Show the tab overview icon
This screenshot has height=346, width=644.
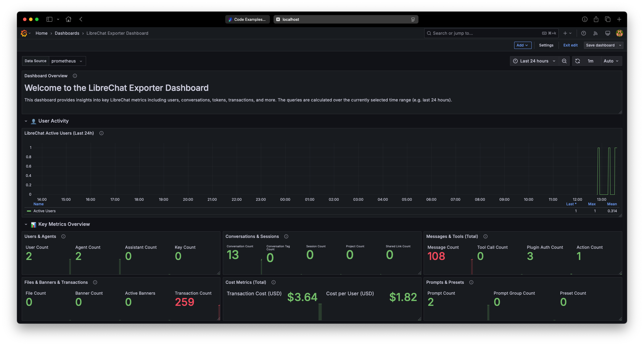pyautogui.click(x=608, y=19)
